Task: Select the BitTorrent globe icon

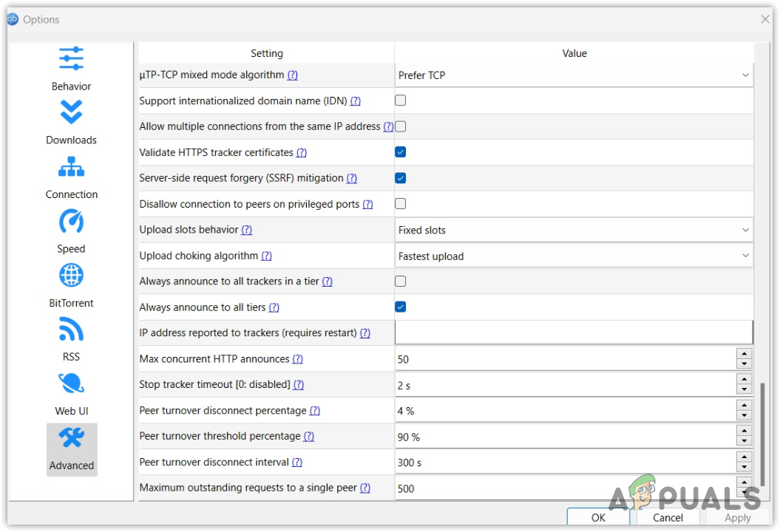Action: 71,276
